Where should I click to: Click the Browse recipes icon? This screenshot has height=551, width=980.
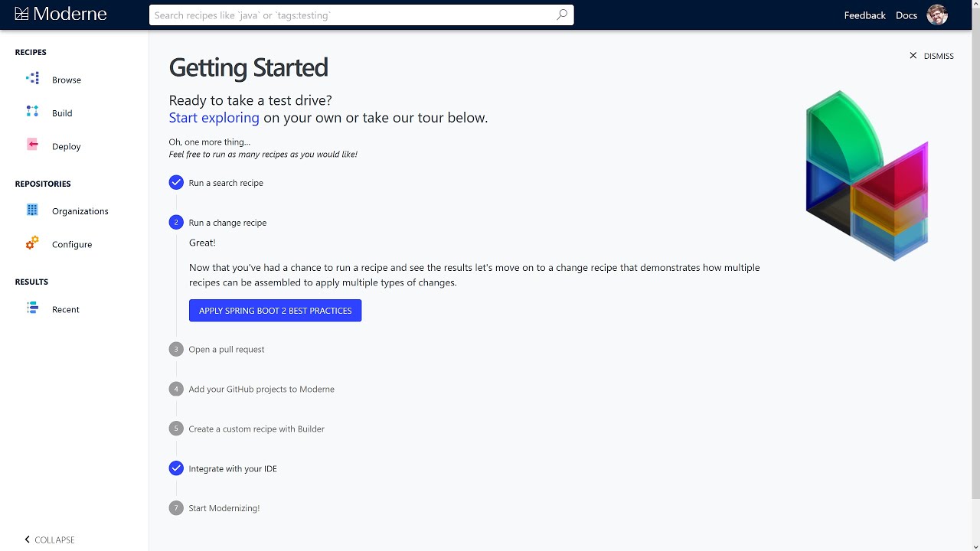click(32, 79)
